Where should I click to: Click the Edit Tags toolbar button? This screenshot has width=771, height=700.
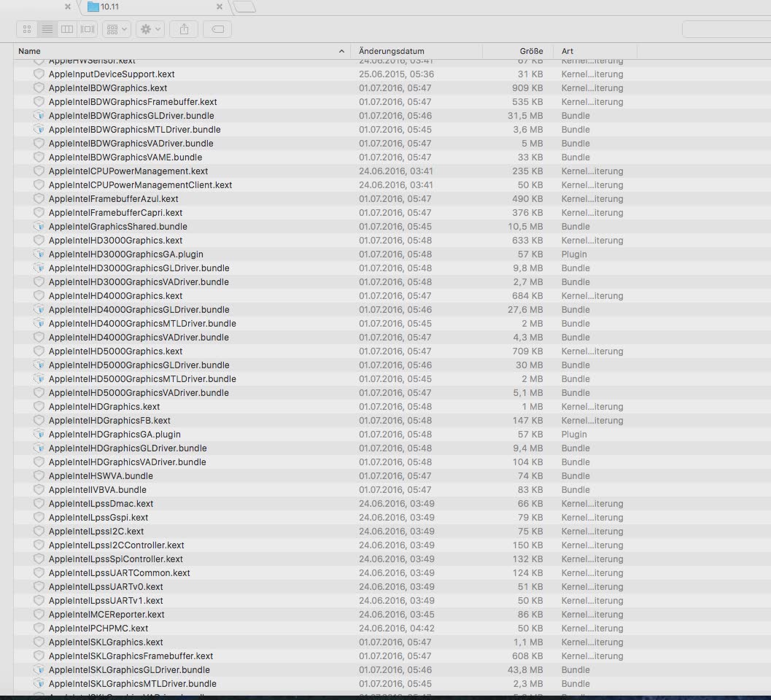[217, 29]
